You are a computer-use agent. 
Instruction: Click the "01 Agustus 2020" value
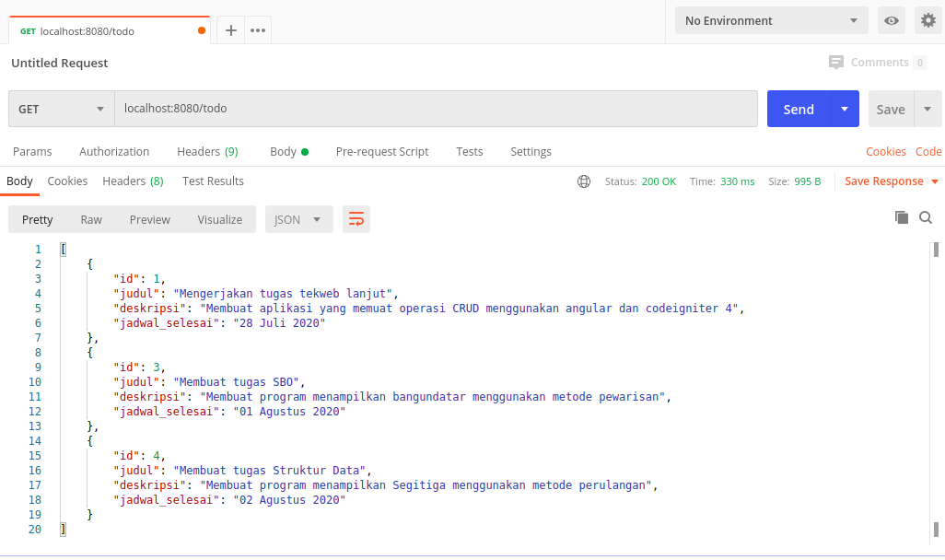tap(289, 412)
